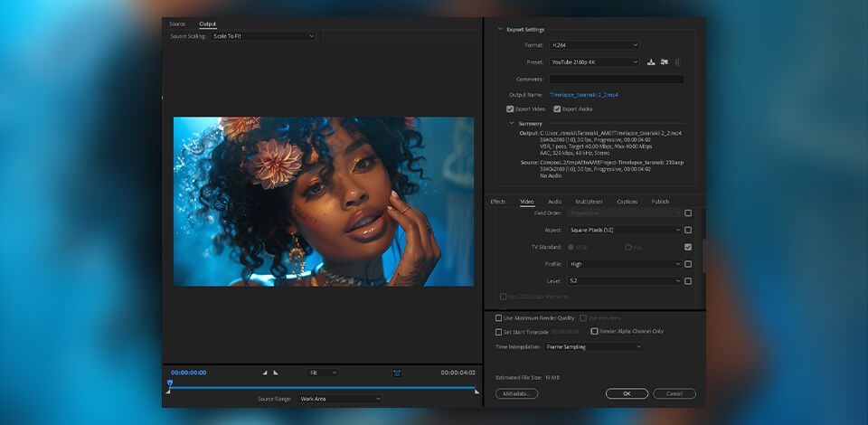Image resolution: width=868 pixels, height=425 pixels.
Task: Open the Source Scaling dropdown
Action: click(263, 36)
